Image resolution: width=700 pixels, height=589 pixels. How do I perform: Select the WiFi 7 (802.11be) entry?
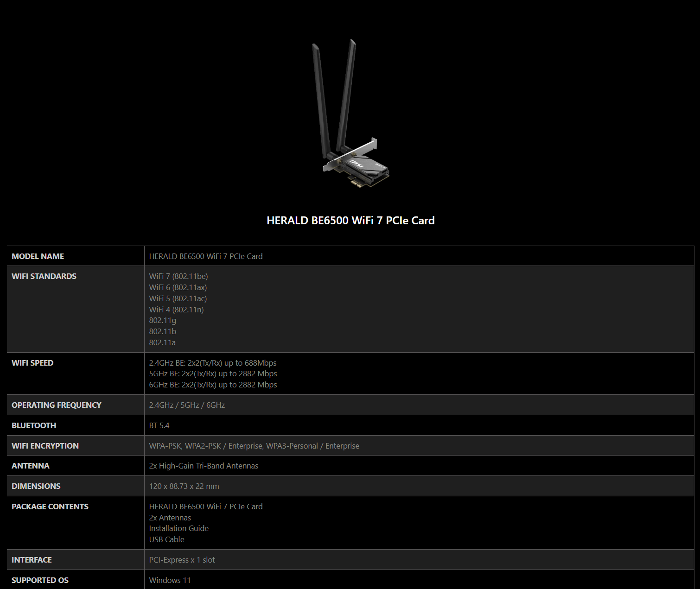click(178, 276)
